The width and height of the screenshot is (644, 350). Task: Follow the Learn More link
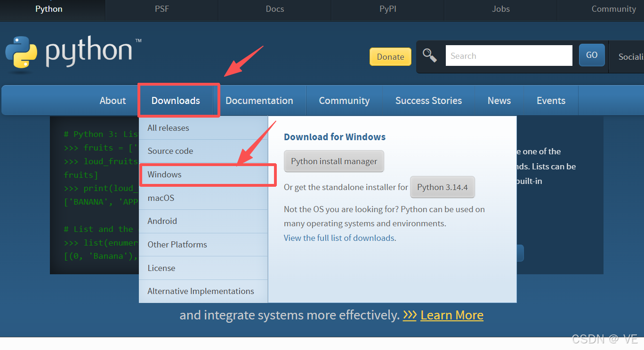pyautogui.click(x=452, y=315)
